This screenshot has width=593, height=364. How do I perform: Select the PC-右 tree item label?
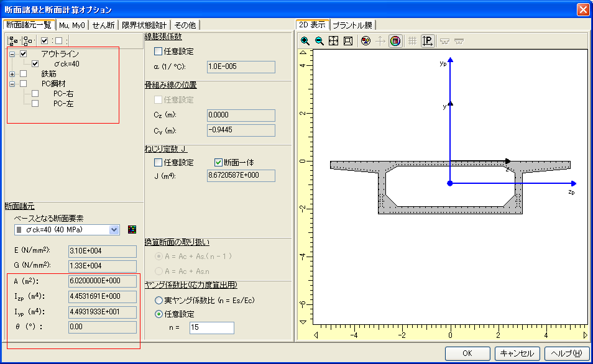click(63, 94)
